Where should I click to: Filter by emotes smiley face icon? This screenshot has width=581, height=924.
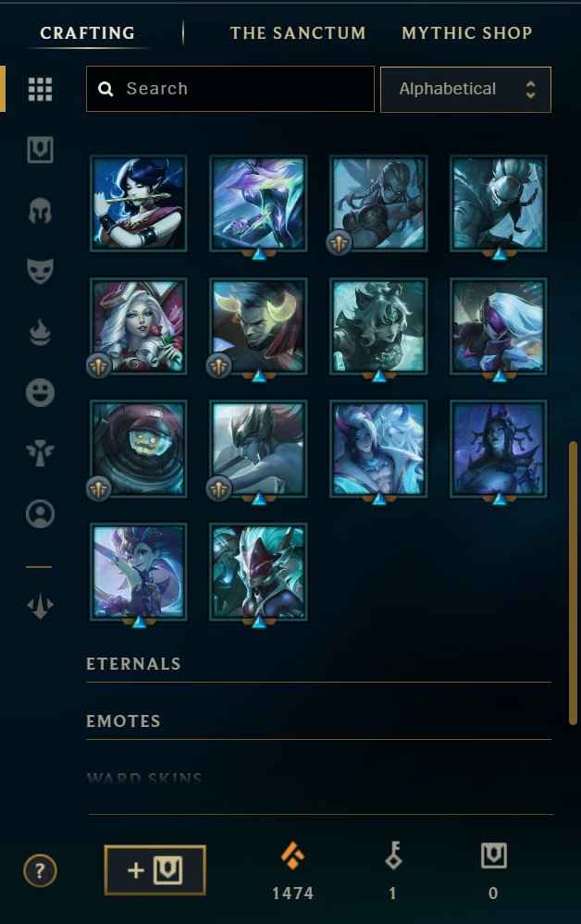click(x=40, y=392)
